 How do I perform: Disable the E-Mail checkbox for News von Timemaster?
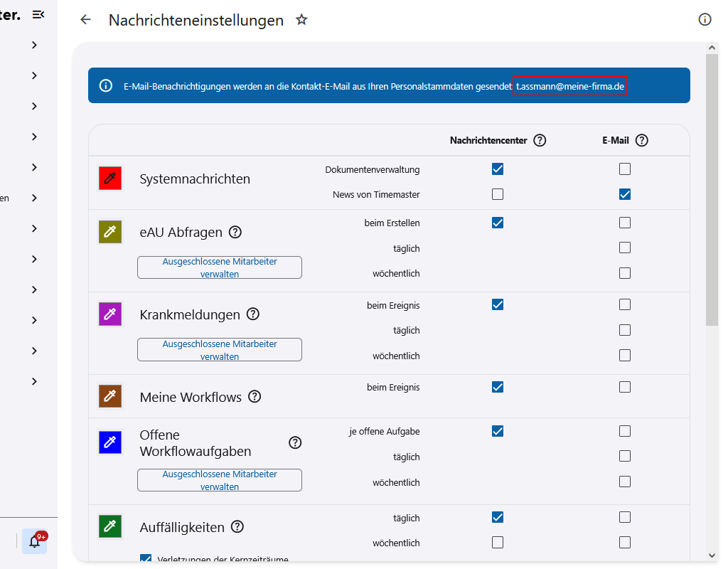tap(625, 193)
